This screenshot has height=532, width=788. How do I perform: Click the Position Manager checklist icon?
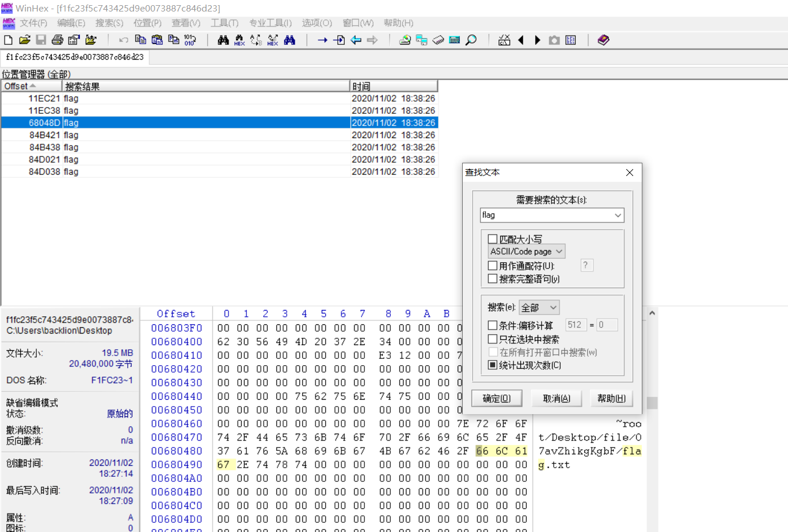(x=504, y=40)
